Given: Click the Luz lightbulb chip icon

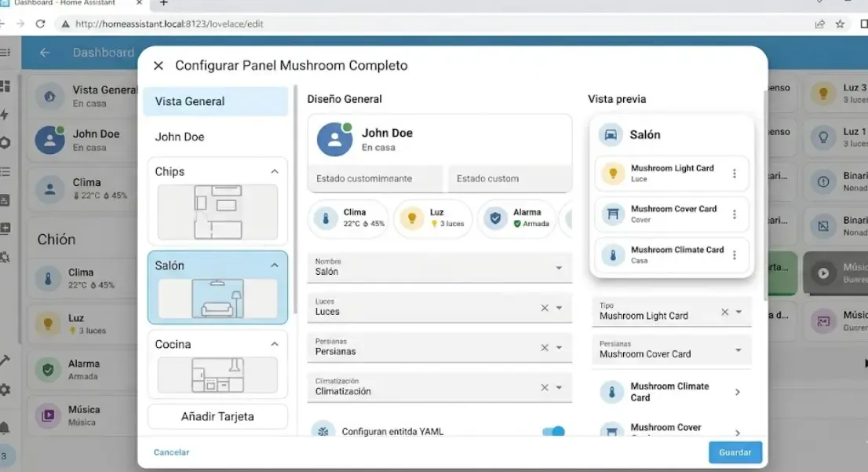Looking at the screenshot, I should pos(412,218).
